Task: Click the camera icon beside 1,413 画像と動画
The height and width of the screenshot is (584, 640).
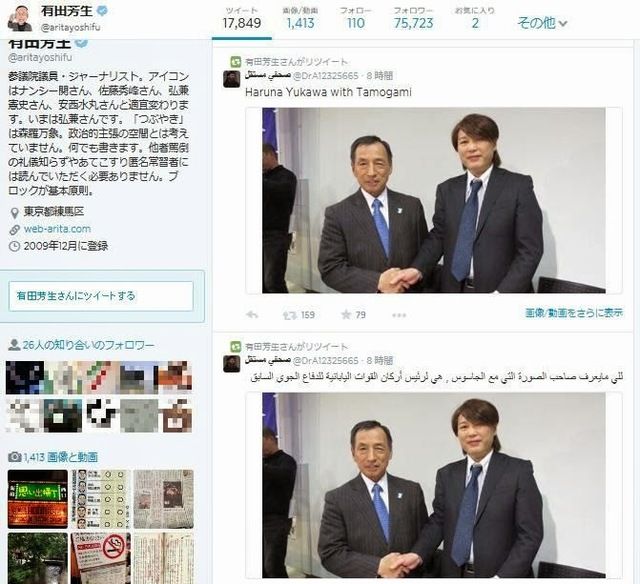Action: 14,457
